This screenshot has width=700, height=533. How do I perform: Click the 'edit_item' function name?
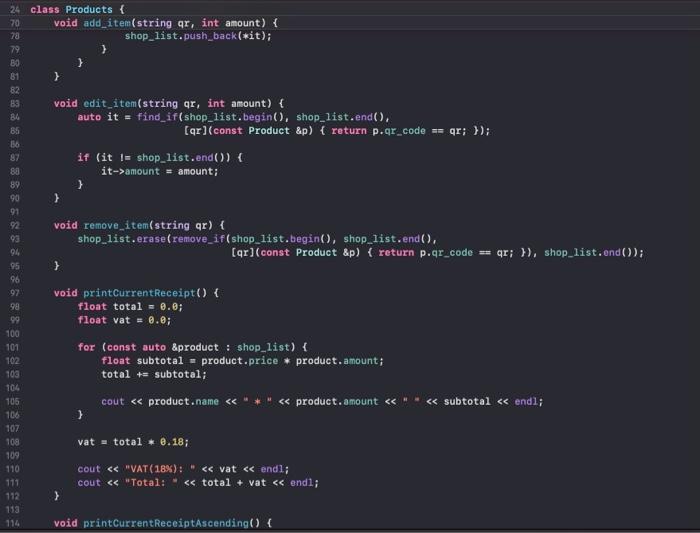pyautogui.click(x=110, y=104)
